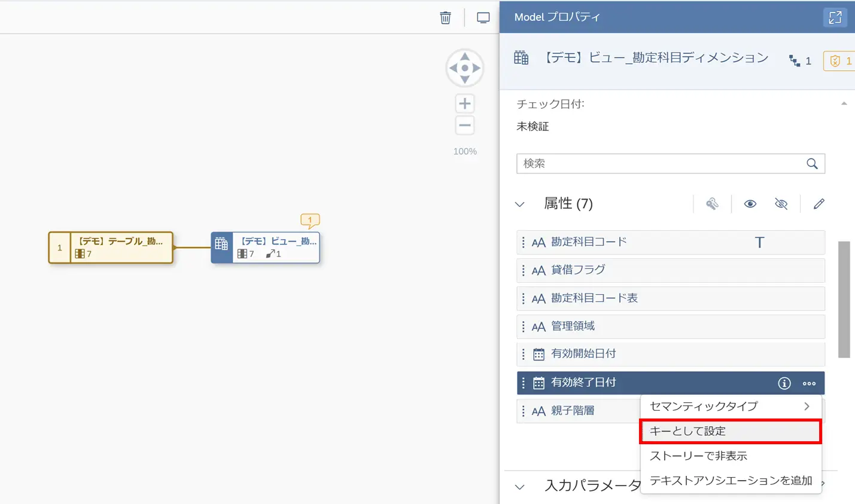Choose キーとして設定 from context menu
This screenshot has width=855, height=504.
coord(731,431)
